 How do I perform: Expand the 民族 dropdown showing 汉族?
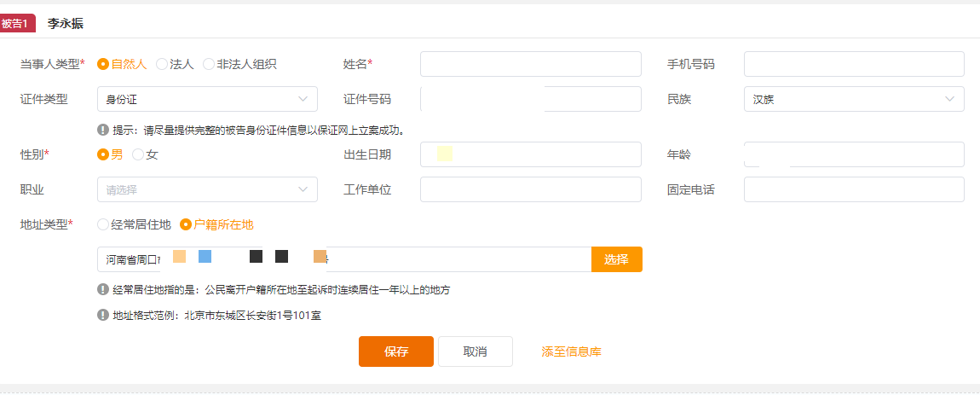(x=854, y=99)
